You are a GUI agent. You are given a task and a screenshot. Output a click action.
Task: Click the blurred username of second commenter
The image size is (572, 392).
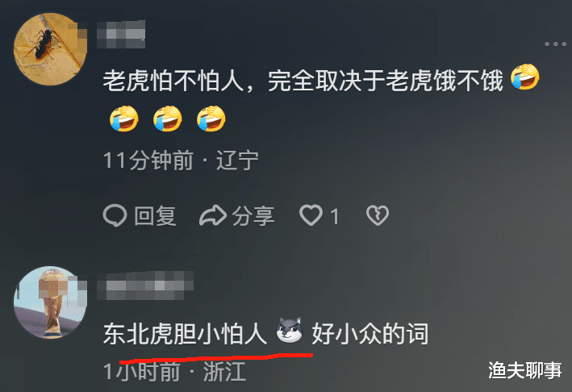tap(145, 286)
